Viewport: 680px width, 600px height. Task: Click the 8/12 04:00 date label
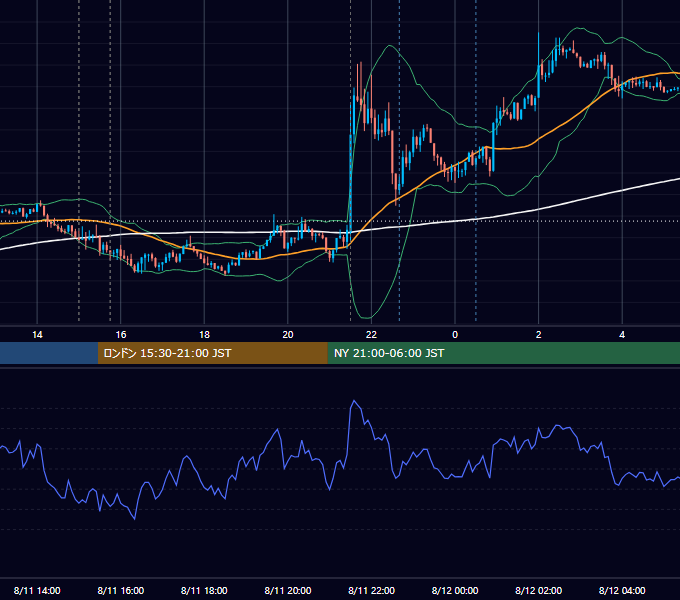coord(622,590)
